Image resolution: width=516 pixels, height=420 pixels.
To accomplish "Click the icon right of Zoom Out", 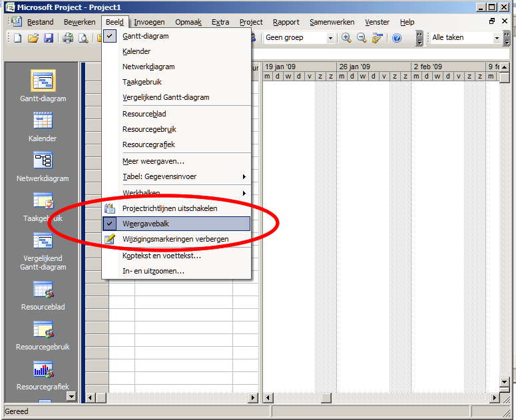I will (x=377, y=38).
